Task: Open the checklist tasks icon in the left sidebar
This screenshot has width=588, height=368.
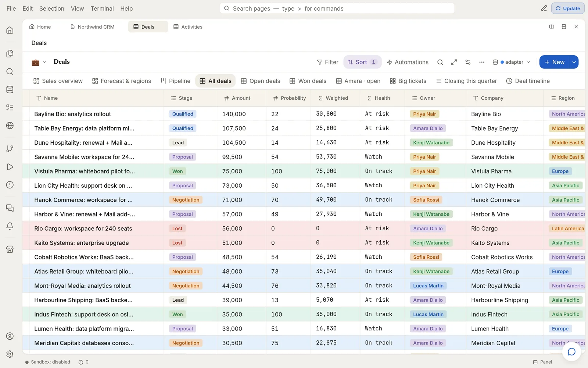Action: [10, 107]
